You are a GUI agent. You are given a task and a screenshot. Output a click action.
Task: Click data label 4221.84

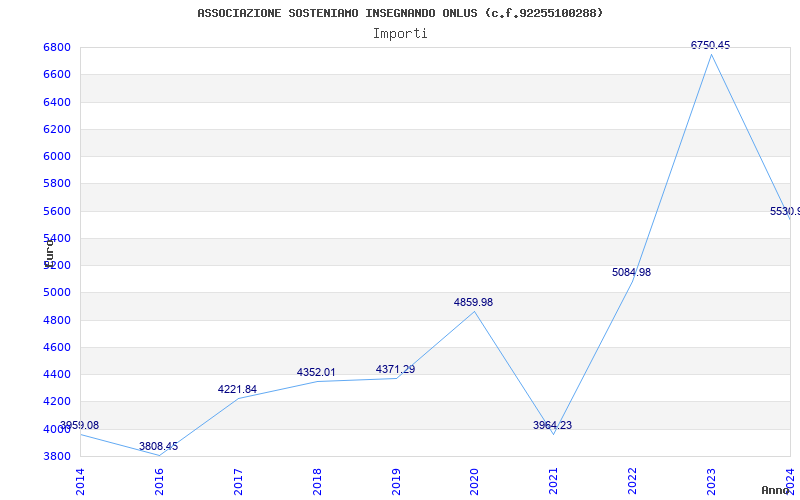click(x=237, y=389)
